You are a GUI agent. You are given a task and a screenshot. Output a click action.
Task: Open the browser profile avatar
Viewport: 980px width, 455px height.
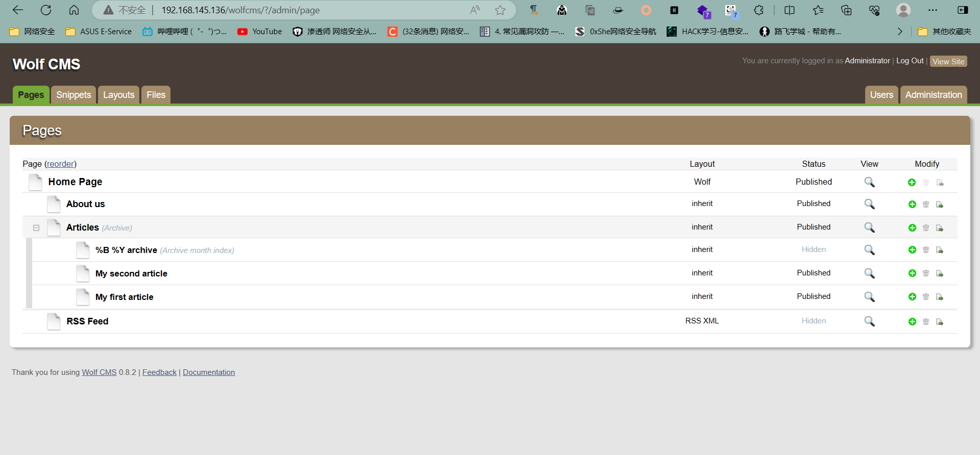903,10
